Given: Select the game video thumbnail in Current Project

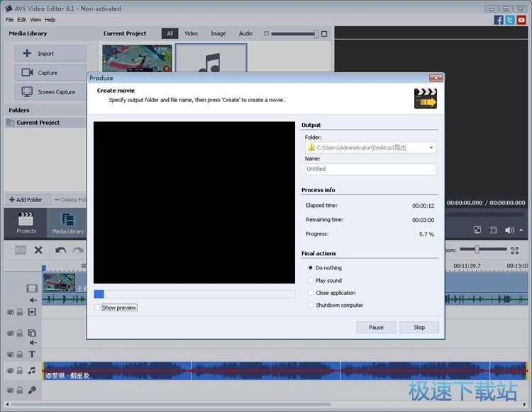Looking at the screenshot, I should tap(137, 58).
